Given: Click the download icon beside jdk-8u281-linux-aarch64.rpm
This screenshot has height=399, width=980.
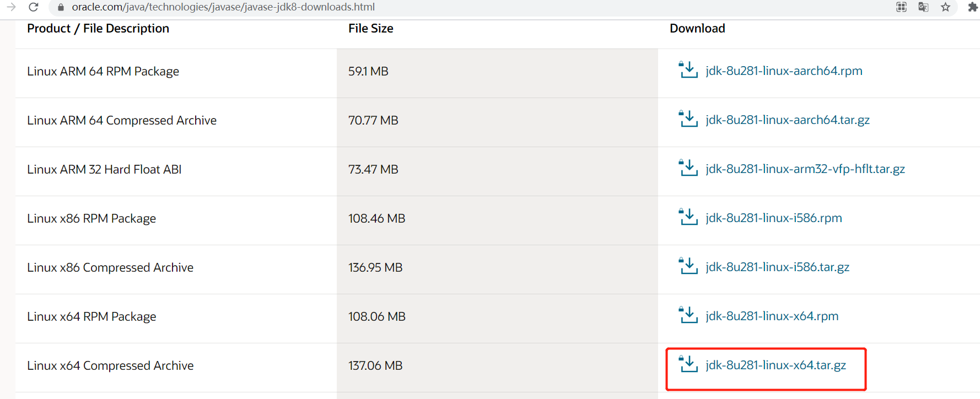Looking at the screenshot, I should coord(688,70).
